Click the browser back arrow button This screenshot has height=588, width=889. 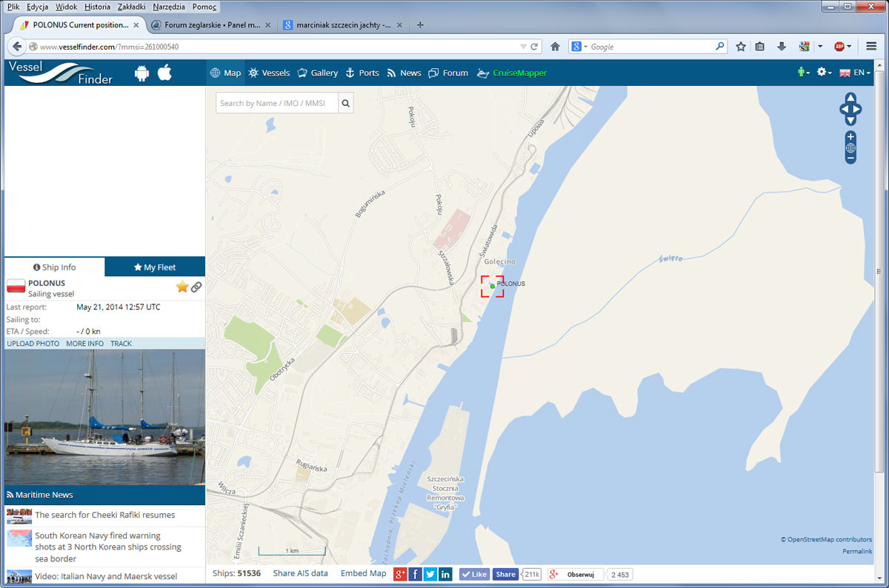[x=17, y=47]
